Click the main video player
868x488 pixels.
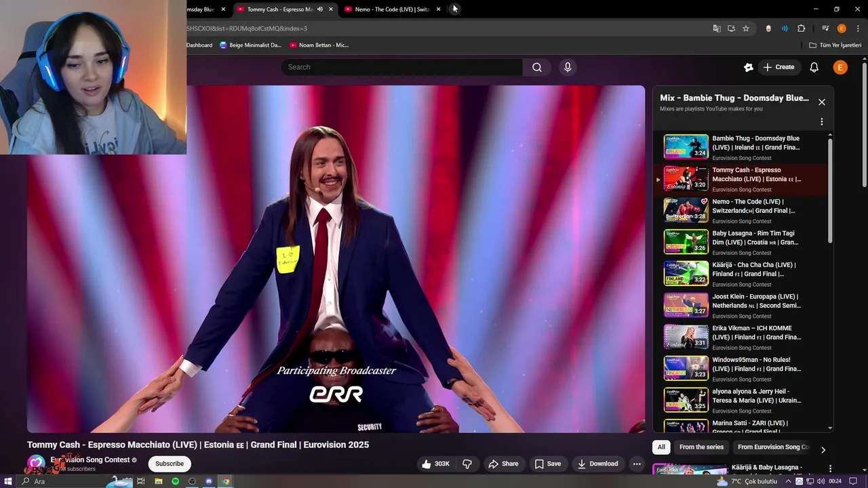[x=336, y=259]
